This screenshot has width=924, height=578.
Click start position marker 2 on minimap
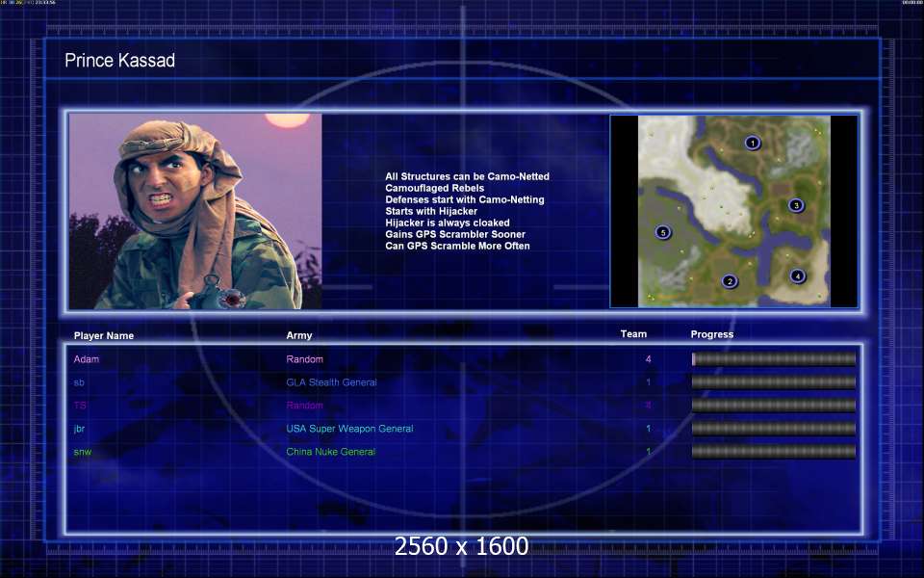[730, 281]
